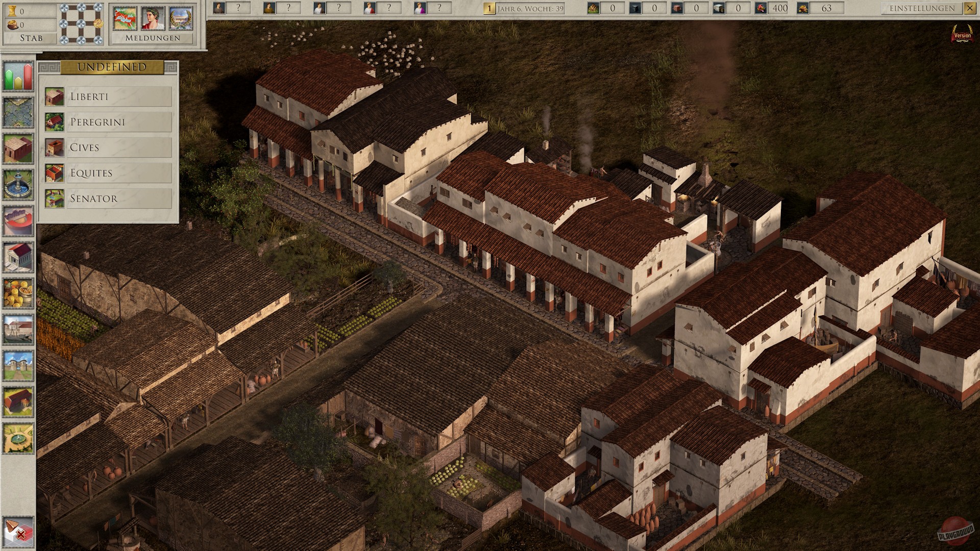
Task: Select the temple build icon
Action: tap(18, 257)
